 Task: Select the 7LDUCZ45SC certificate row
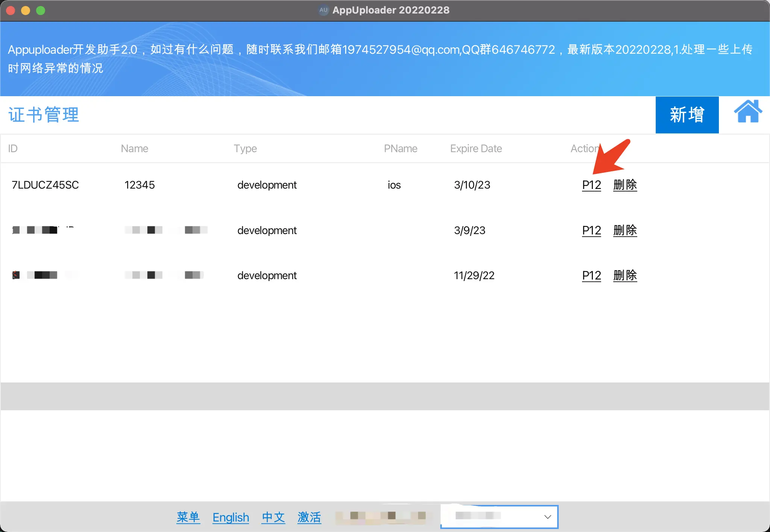(x=45, y=185)
